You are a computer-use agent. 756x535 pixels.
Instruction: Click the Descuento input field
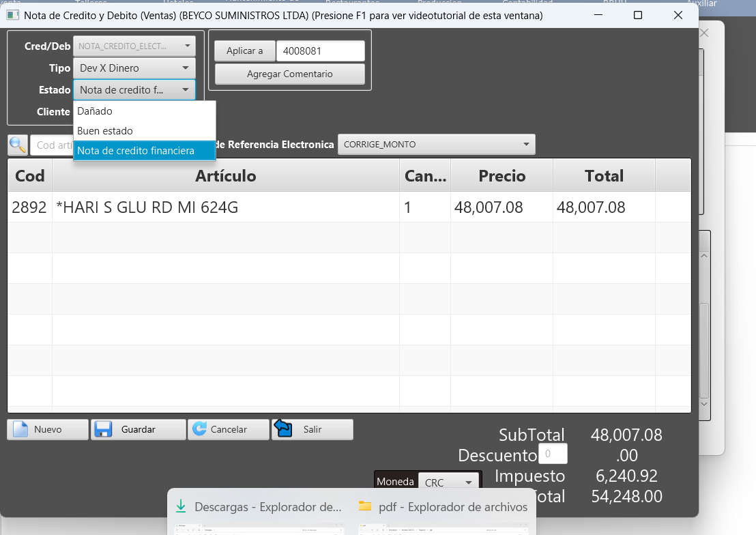pos(553,454)
